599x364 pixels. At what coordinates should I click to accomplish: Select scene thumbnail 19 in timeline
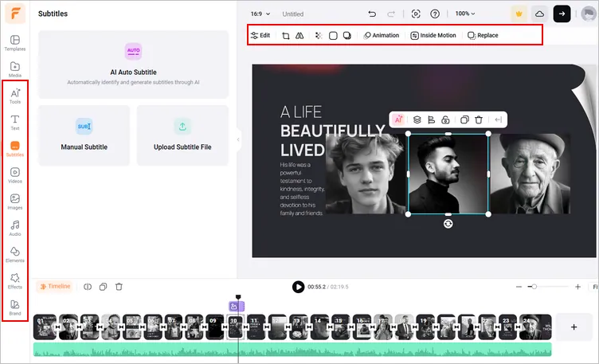point(425,327)
